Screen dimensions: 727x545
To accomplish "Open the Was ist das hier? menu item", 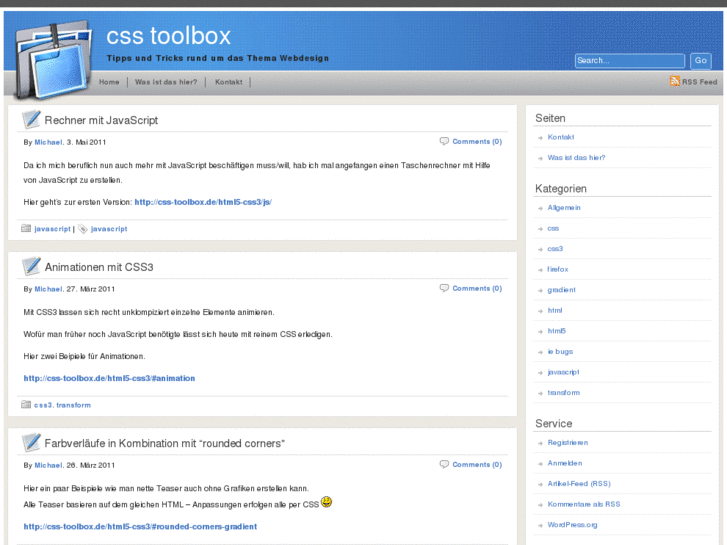I will (x=166, y=82).
